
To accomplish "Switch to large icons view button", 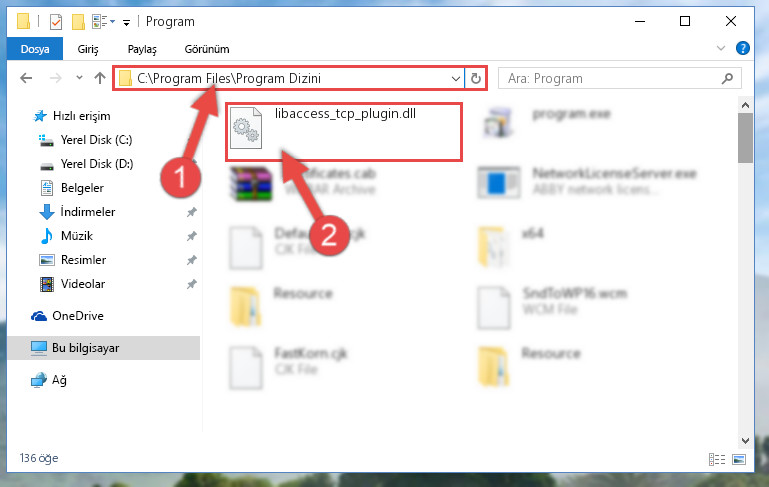I will point(739,459).
